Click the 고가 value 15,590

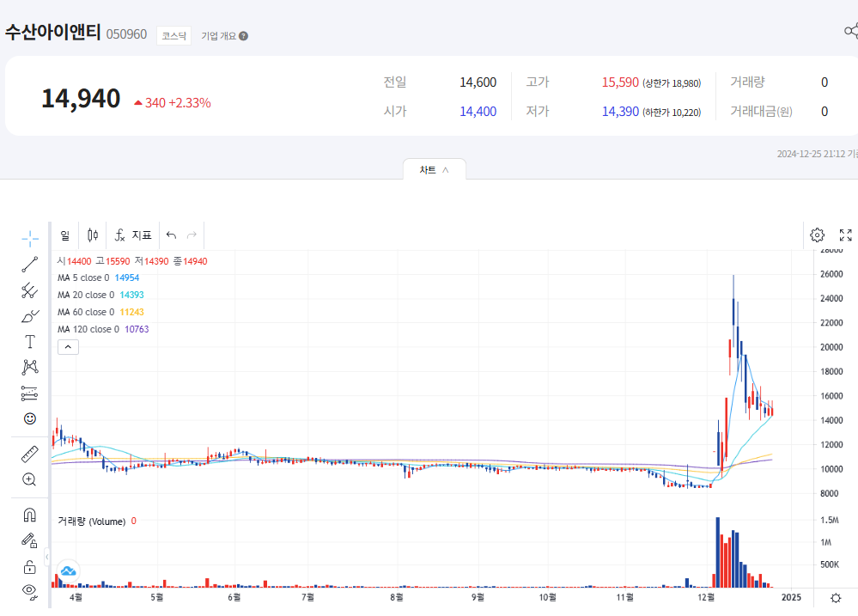pyautogui.click(x=620, y=82)
